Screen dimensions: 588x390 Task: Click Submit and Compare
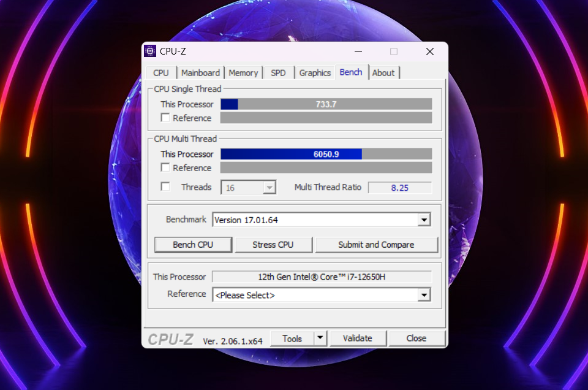click(376, 245)
